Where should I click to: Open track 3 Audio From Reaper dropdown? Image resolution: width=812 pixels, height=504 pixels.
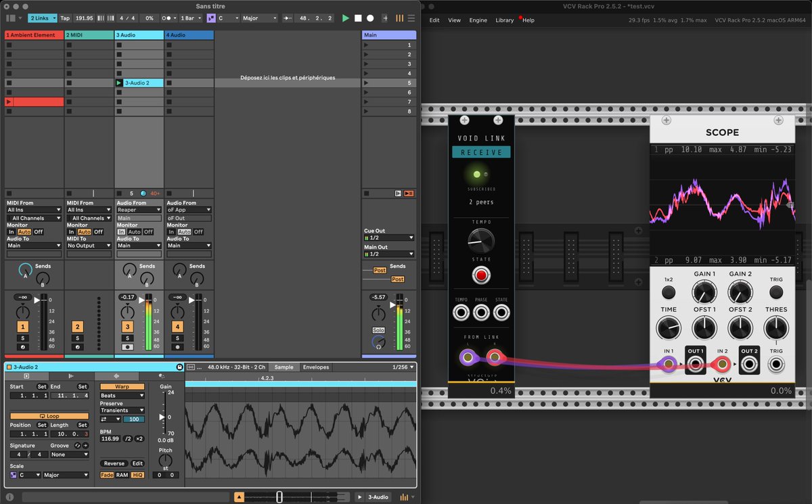(139, 210)
